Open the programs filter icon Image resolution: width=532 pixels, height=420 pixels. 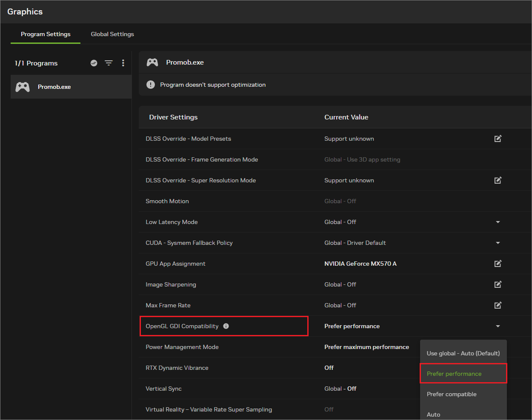point(109,63)
